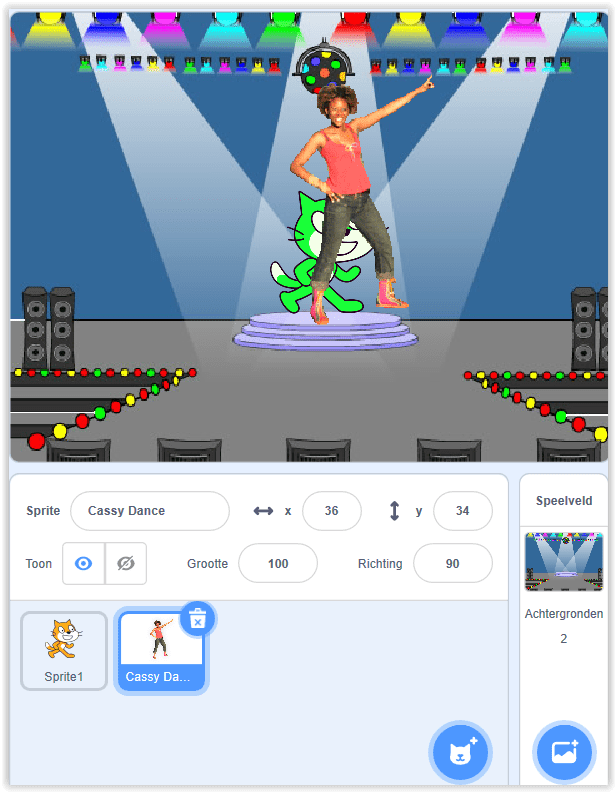Screen dimensions: 616x793
Task: Select the Cassy Dance sprite thumbnail
Action: click(161, 650)
